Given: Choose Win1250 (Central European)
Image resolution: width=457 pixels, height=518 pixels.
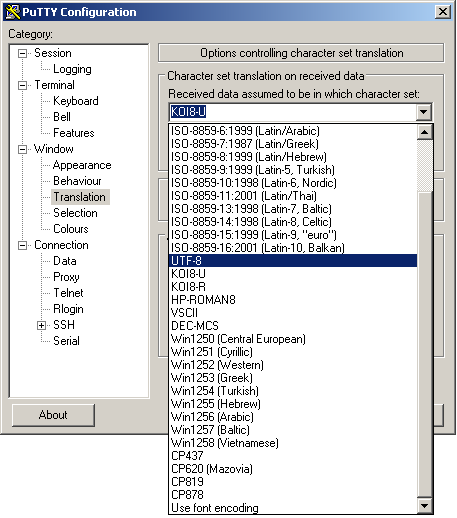Looking at the screenshot, I should click(293, 339).
